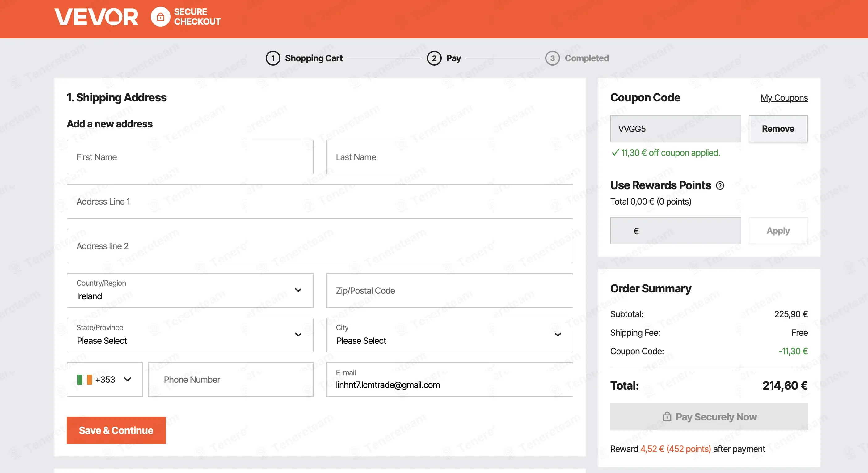Click the Ireland flag icon
This screenshot has height=473, width=868.
click(x=85, y=380)
